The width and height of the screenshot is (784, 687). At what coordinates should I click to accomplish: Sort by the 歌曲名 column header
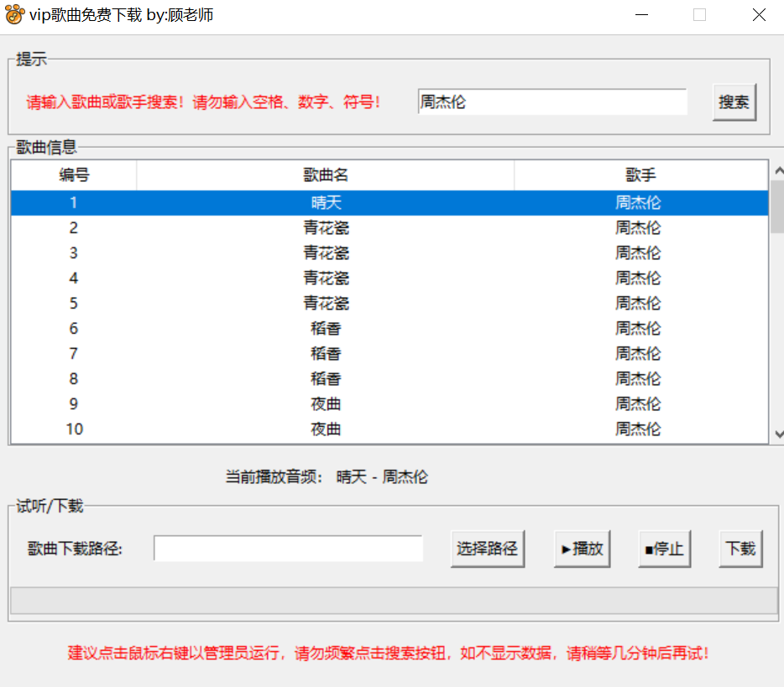(x=326, y=175)
